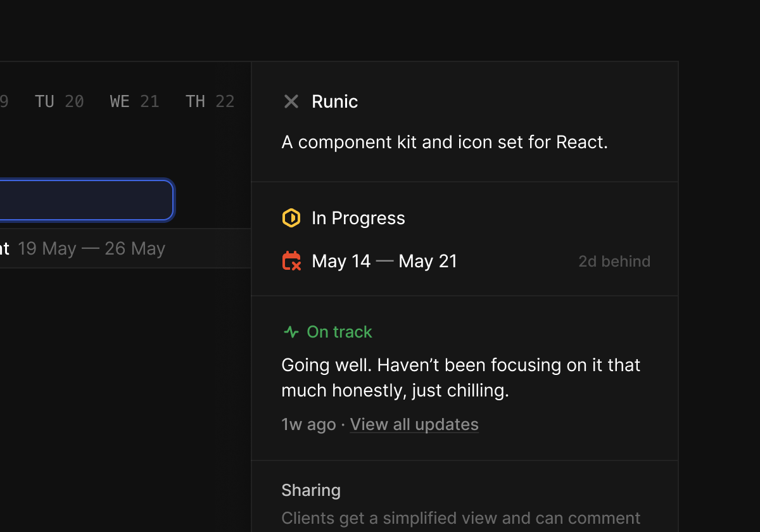Click the TH 22 day header

point(210,101)
